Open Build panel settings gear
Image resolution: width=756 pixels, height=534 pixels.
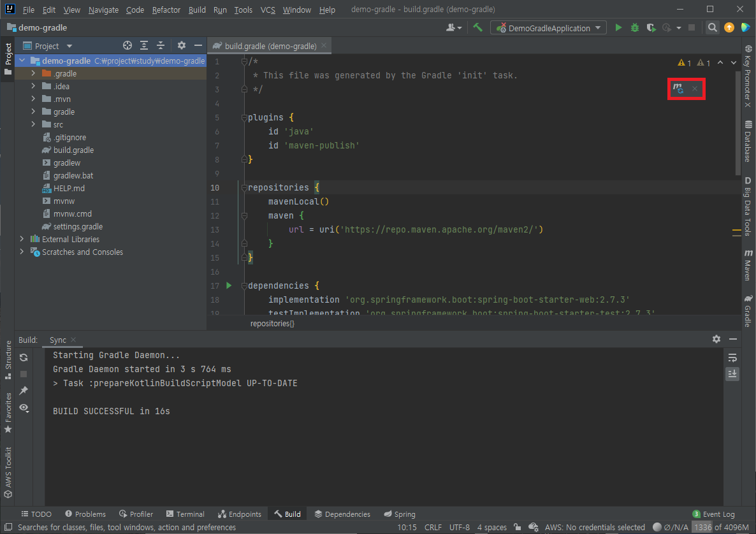(x=716, y=339)
